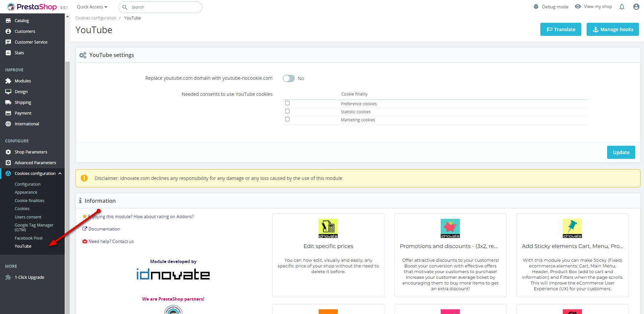Click the Documentation external link icon
The image size is (644, 314).
85,229
